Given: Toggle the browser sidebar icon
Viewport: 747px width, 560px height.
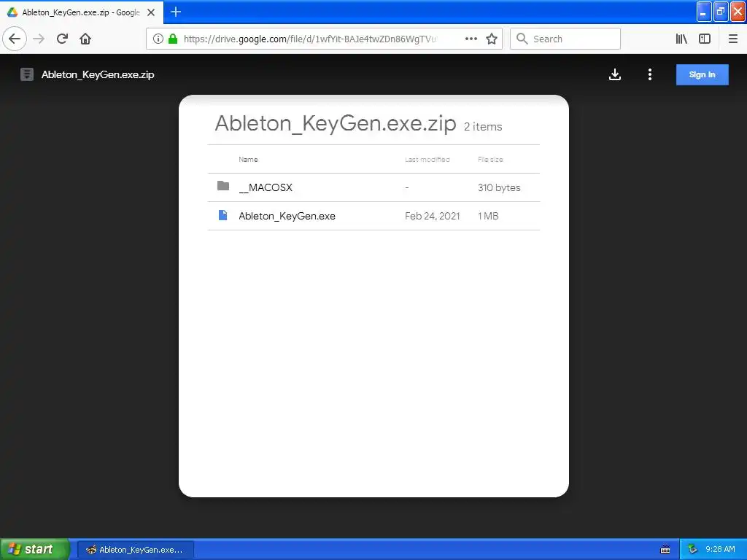Looking at the screenshot, I should [x=705, y=39].
